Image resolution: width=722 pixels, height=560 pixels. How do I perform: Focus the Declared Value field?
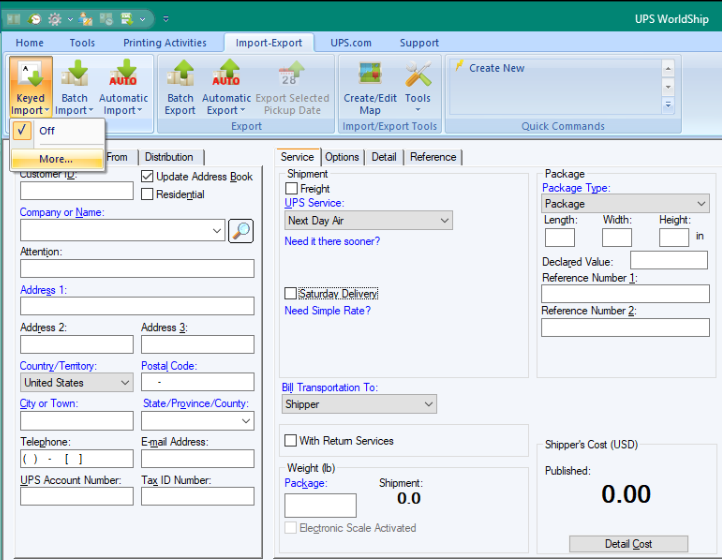point(669,260)
